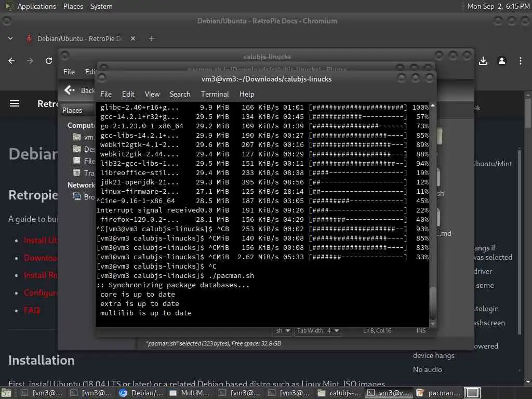Open the Places menu in top panel
Image resolution: width=532 pixels, height=399 pixels.
click(73, 6)
